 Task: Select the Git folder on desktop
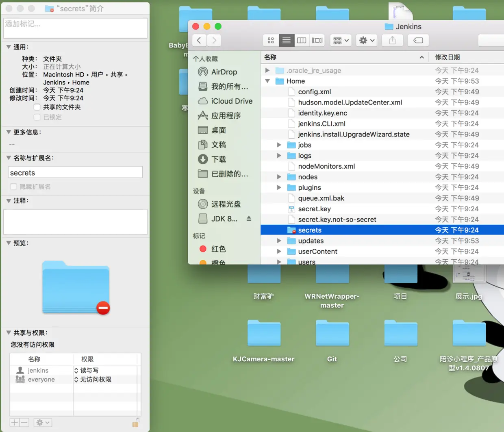click(332, 333)
